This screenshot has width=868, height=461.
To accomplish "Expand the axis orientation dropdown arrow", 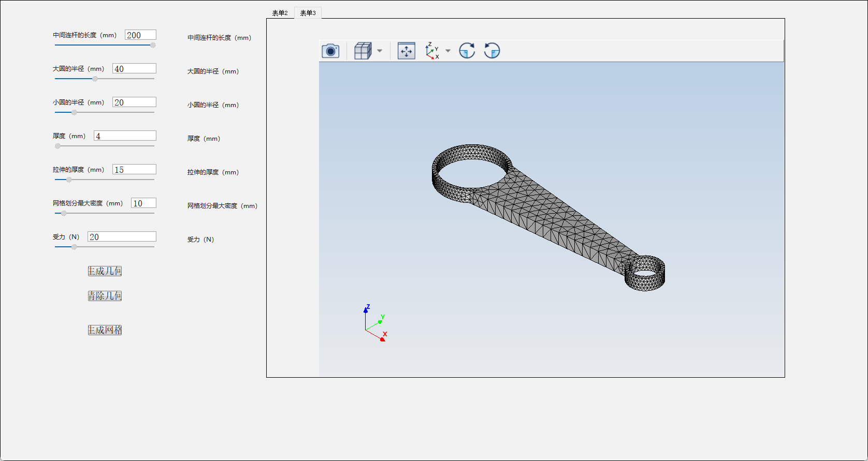I will 448,51.
